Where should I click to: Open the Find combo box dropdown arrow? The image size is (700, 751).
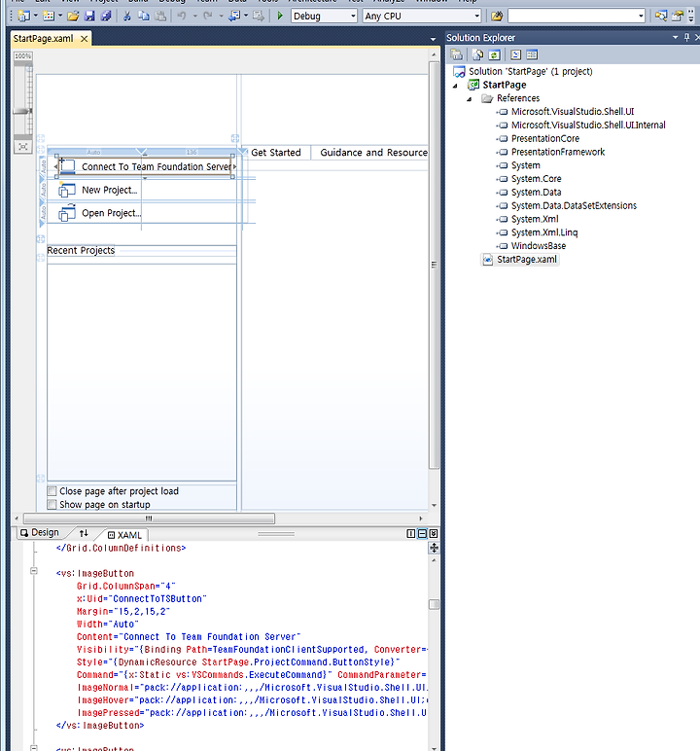pos(641,16)
